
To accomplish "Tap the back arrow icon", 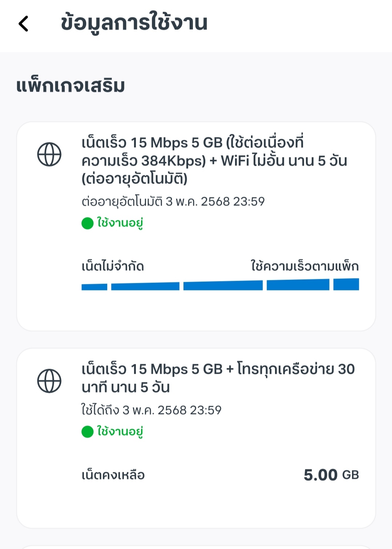I will pyautogui.click(x=23, y=24).
